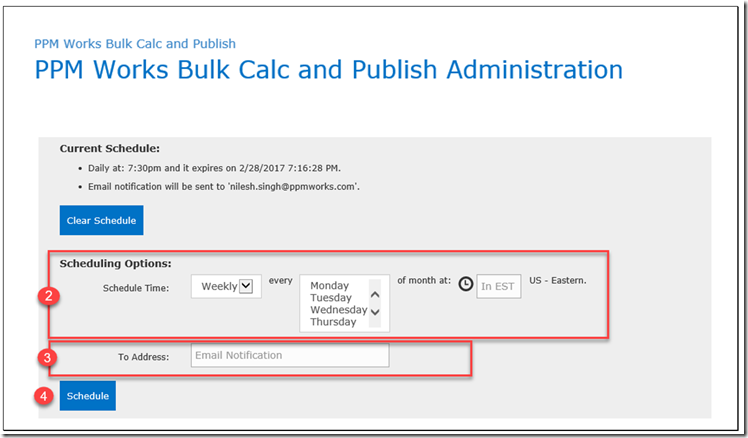Select Monday in the day list
The image size is (748, 438).
click(330, 285)
